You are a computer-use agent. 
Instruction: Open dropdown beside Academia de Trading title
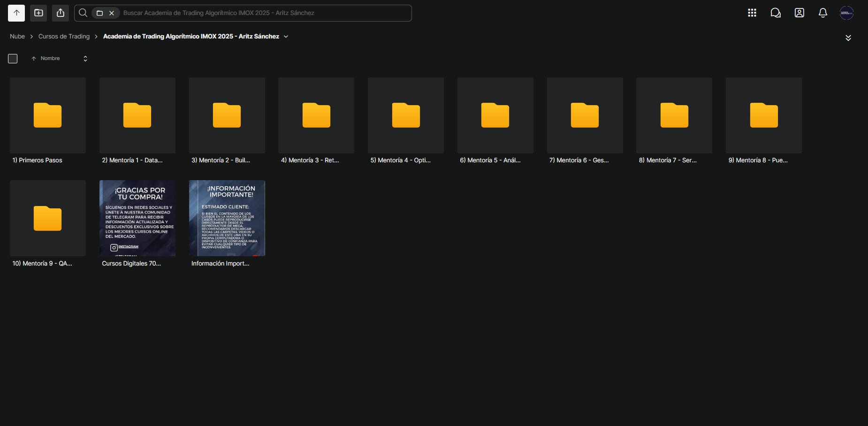[x=286, y=37]
